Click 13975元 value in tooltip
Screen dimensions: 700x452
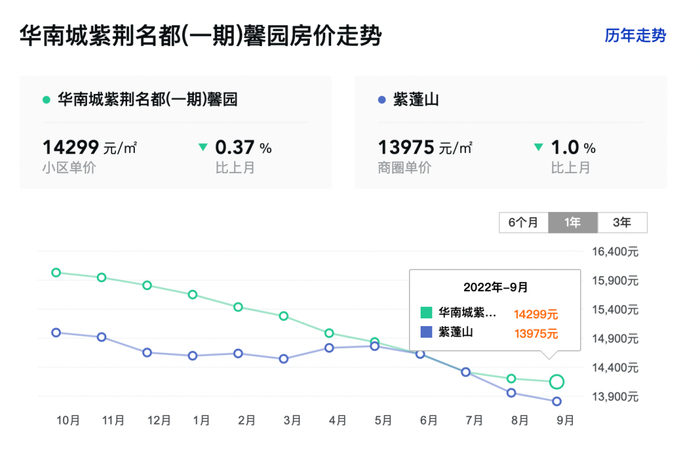click(x=536, y=334)
